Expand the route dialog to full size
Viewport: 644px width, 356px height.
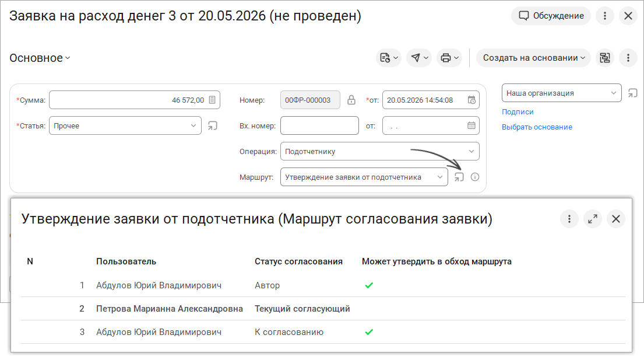click(x=593, y=219)
